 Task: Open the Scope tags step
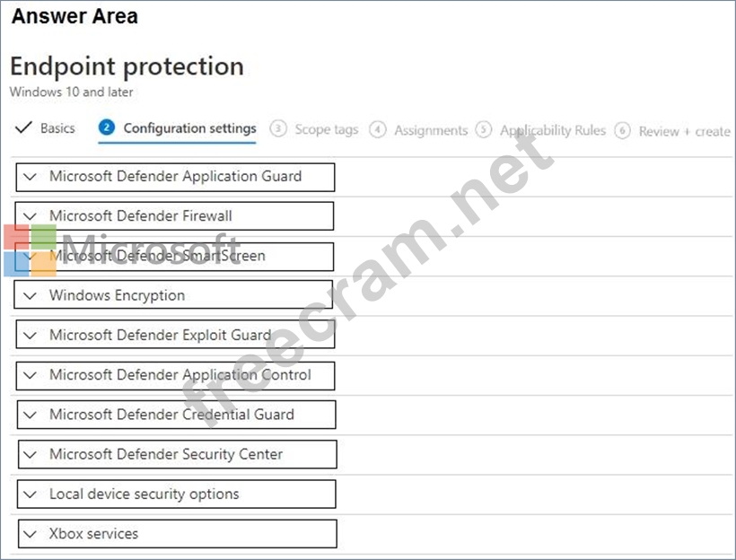click(x=326, y=130)
